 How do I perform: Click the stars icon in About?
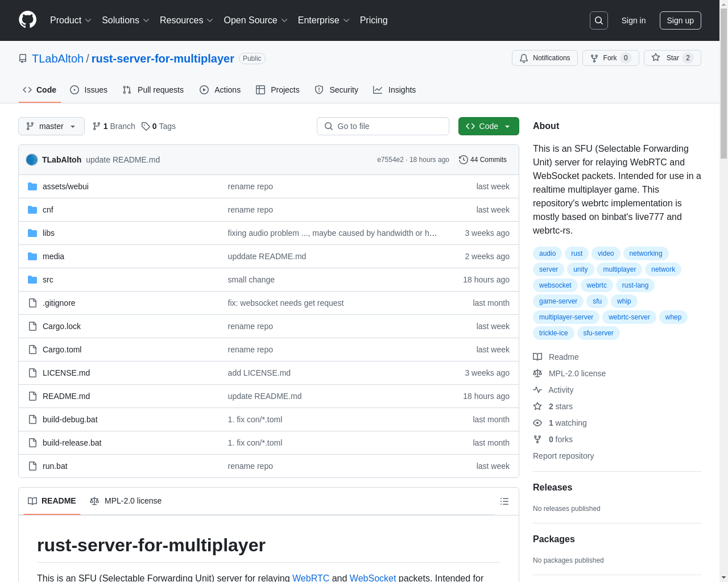(537, 406)
